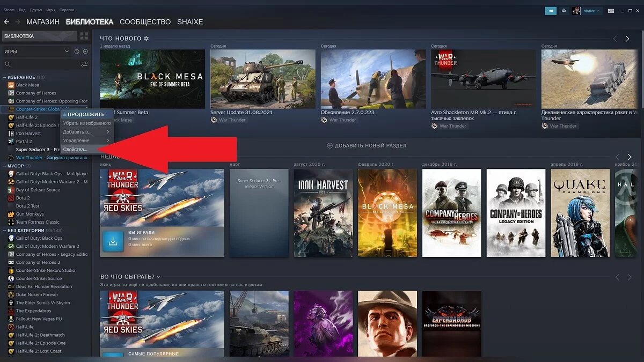Expand the Управление submenu
Image resolution: width=644 pixels, height=362 pixels.
click(x=86, y=141)
